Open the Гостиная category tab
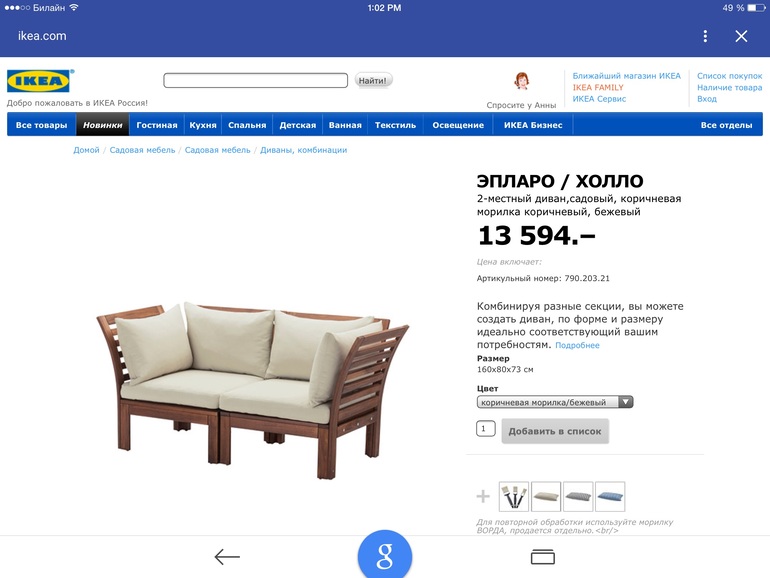Screen dimensions: 770x578 click(157, 125)
